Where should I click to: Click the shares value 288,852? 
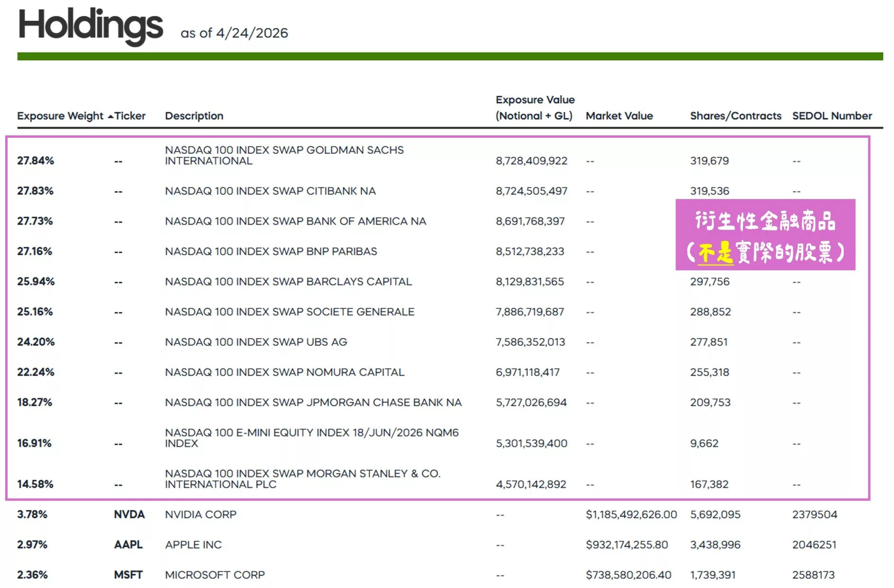click(710, 312)
